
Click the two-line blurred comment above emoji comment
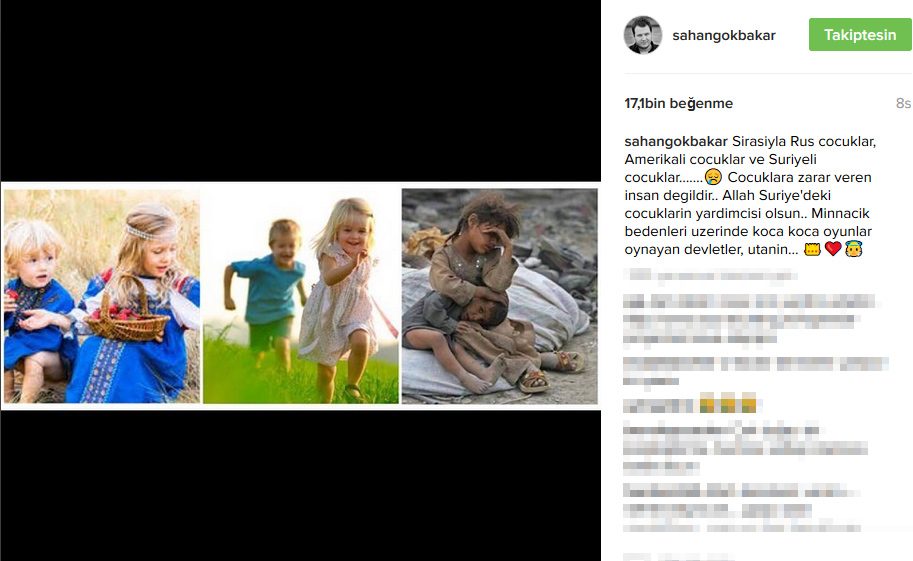[755, 372]
